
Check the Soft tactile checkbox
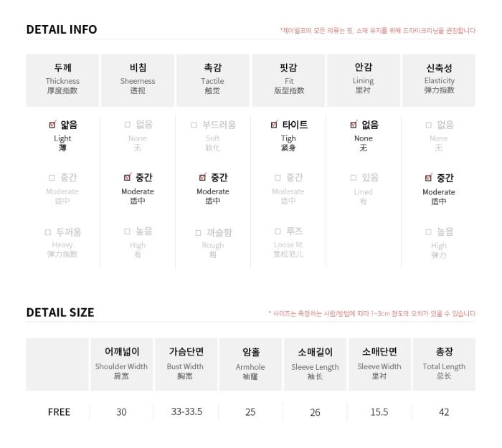tap(194, 125)
